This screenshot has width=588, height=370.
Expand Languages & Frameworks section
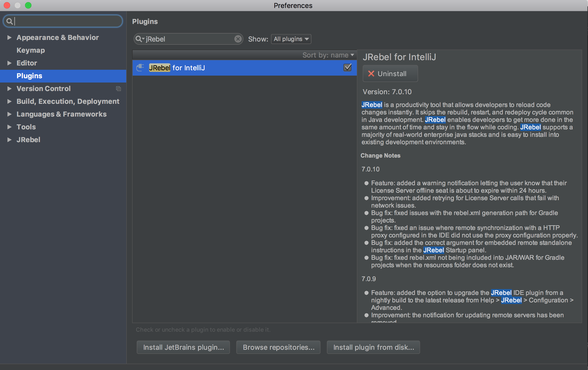9,114
